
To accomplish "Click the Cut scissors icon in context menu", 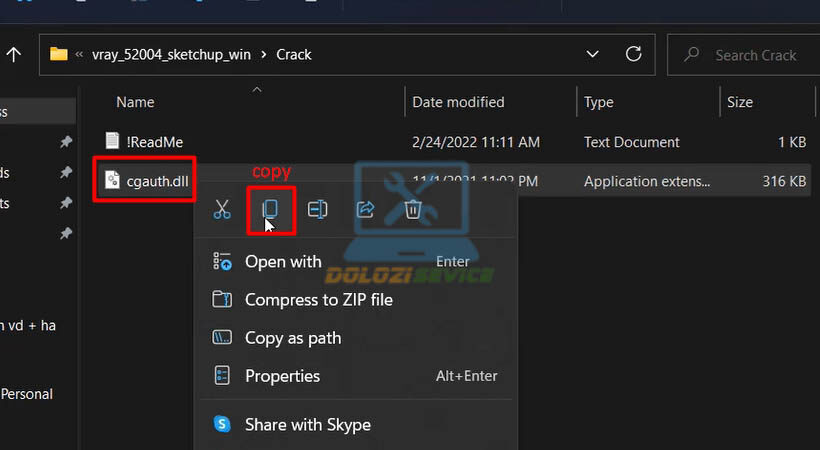I will tap(222, 210).
